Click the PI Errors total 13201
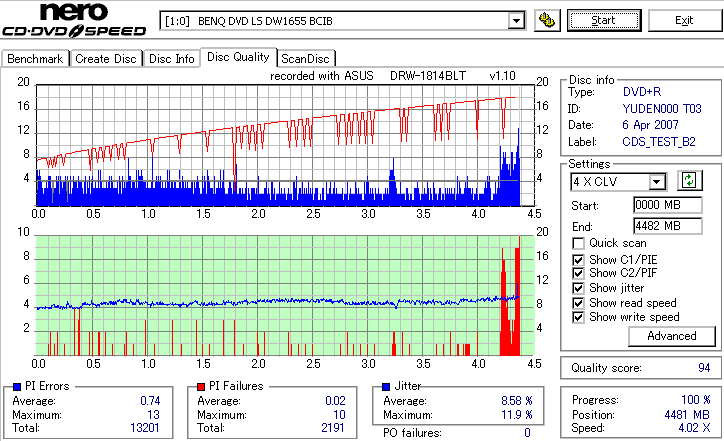Image resolution: width=724 pixels, height=441 pixels. [x=145, y=428]
